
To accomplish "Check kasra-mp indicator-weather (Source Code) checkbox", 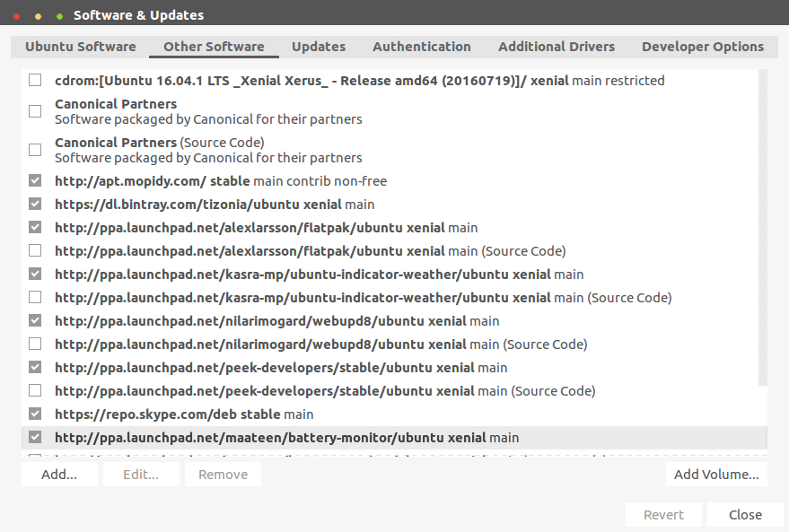I will click(35, 297).
